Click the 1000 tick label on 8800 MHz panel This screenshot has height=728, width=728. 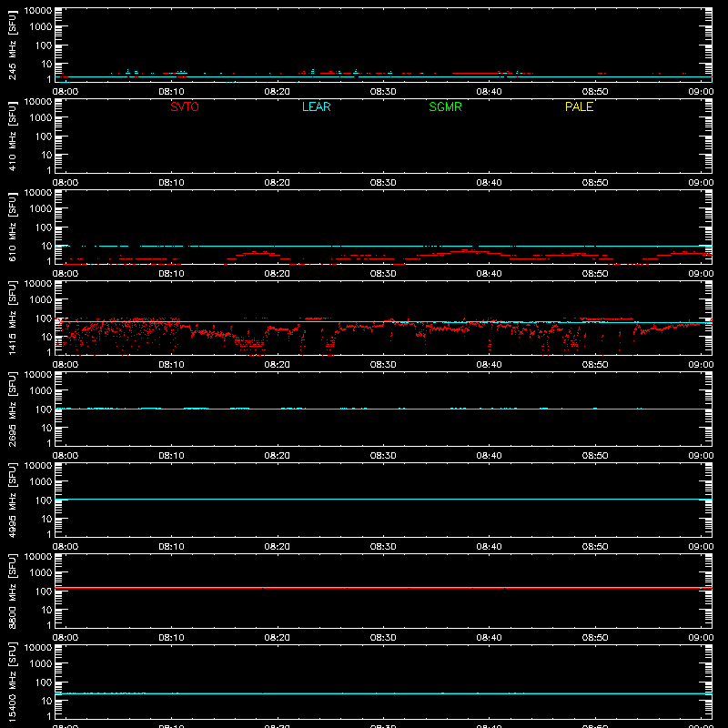click(x=41, y=573)
